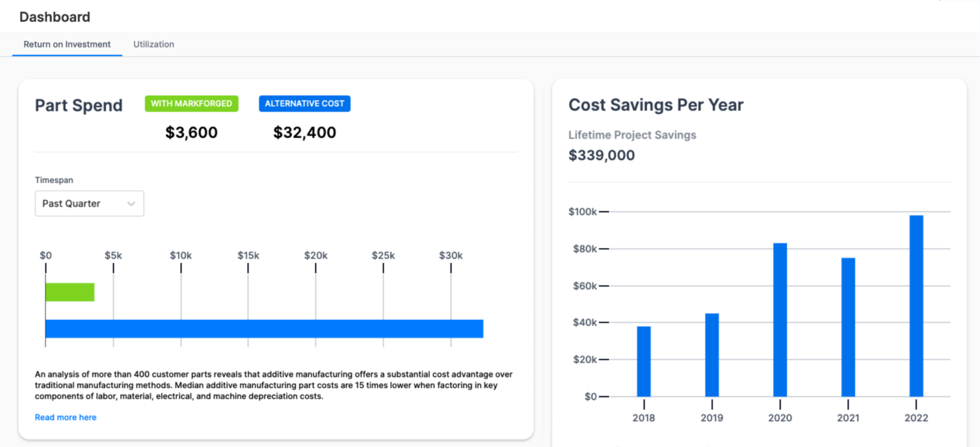
Task: Click the 2020 savings bar
Action: 780,319
